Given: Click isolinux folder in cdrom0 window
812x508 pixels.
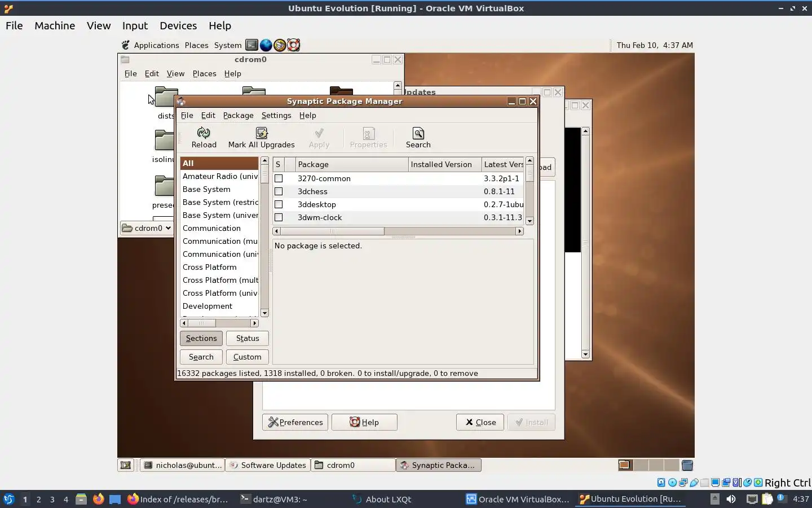Looking at the screenshot, I should pyautogui.click(x=163, y=147).
